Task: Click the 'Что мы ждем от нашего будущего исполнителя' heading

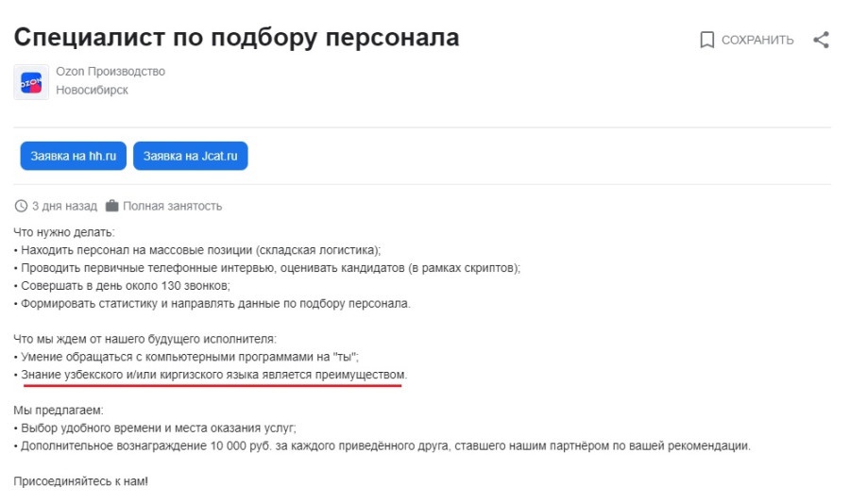Action: tap(144, 339)
